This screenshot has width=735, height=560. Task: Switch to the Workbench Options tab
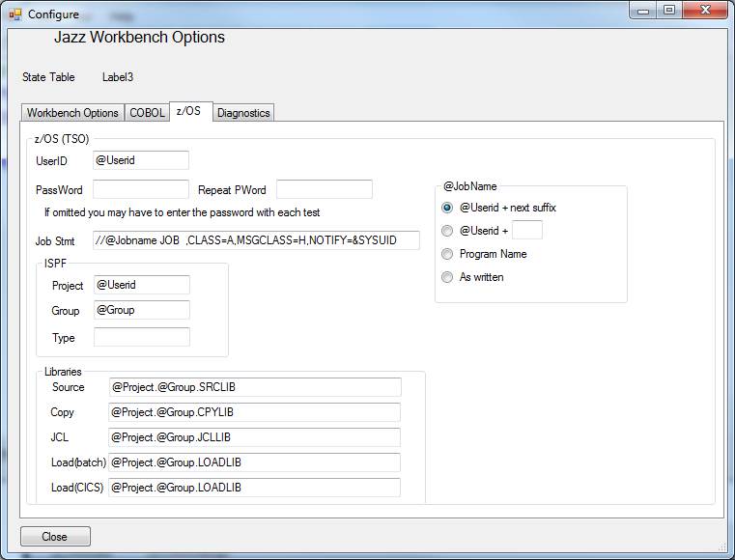(72, 113)
